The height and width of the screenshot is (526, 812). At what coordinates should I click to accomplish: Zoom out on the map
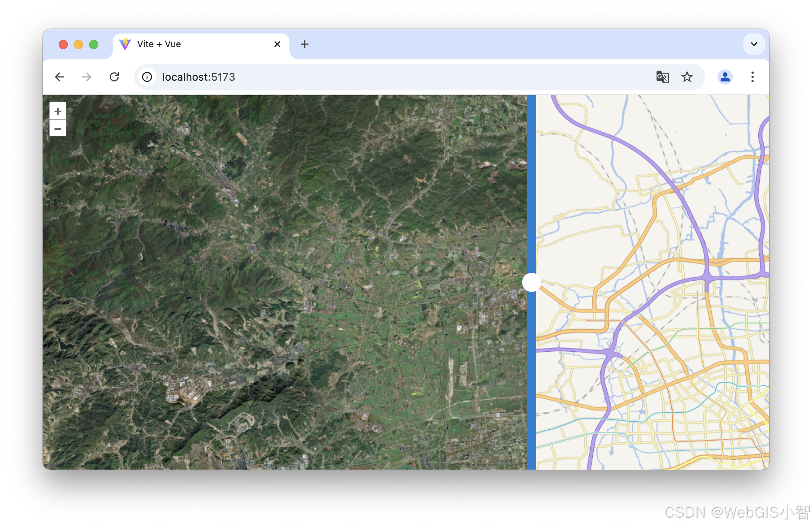click(x=58, y=129)
